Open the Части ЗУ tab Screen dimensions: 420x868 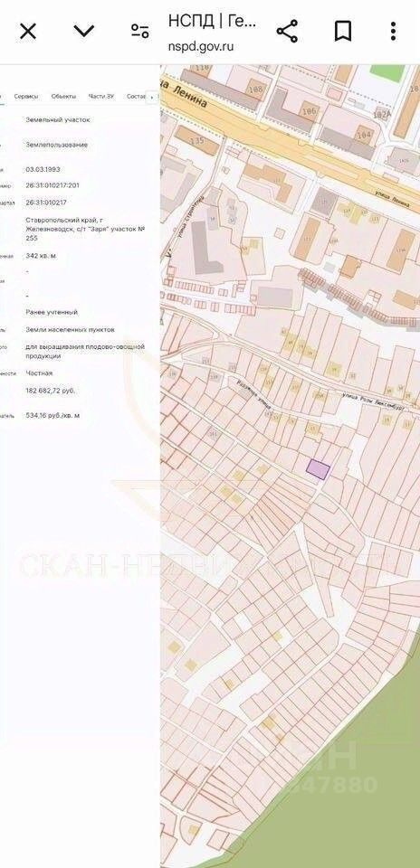(x=100, y=97)
